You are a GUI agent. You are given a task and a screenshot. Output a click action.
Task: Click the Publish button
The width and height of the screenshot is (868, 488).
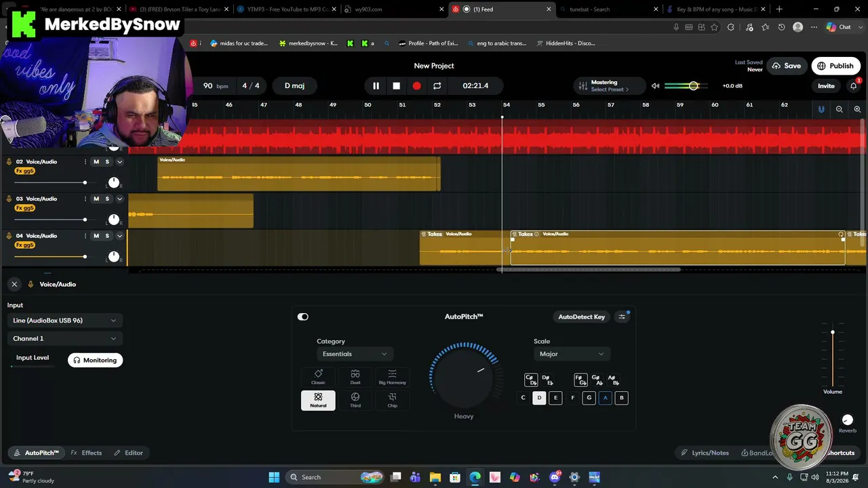click(x=835, y=66)
